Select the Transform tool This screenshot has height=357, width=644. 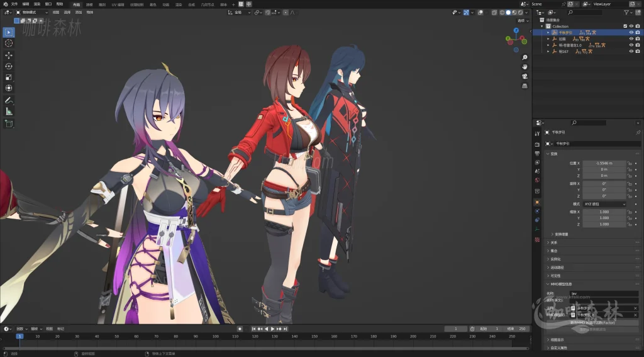pos(9,88)
